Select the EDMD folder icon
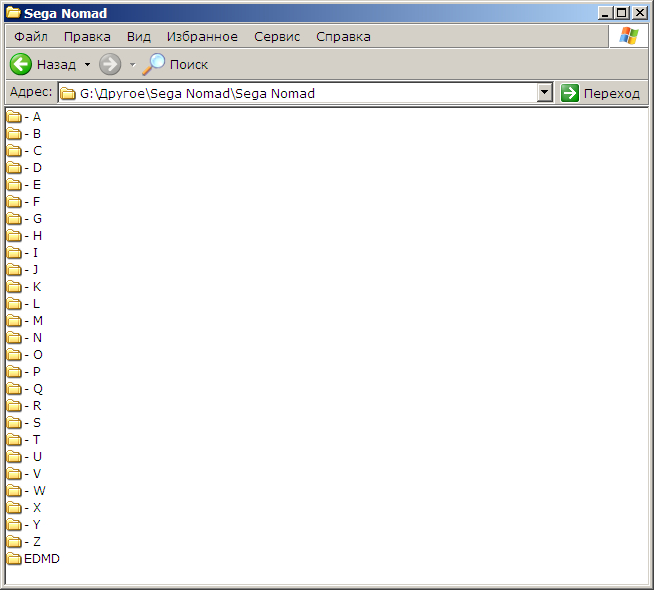 14,559
